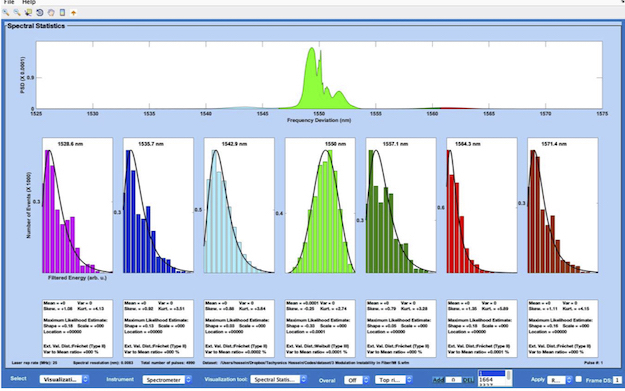Activate the Rotate 3D tool
The width and height of the screenshot is (625, 391).
[x=39, y=12]
